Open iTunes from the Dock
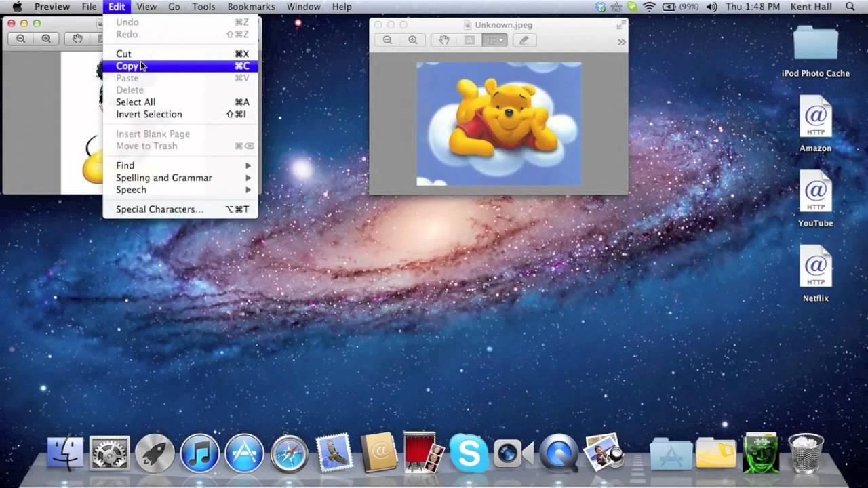868x488 pixels. [x=199, y=453]
